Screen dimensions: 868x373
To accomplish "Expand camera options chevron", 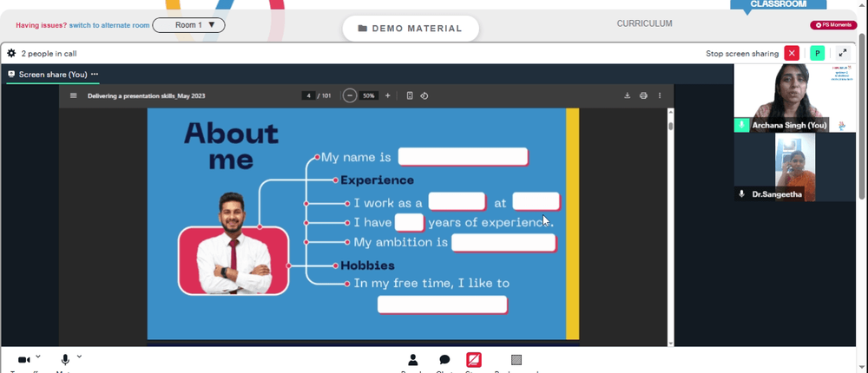I will [x=37, y=357].
